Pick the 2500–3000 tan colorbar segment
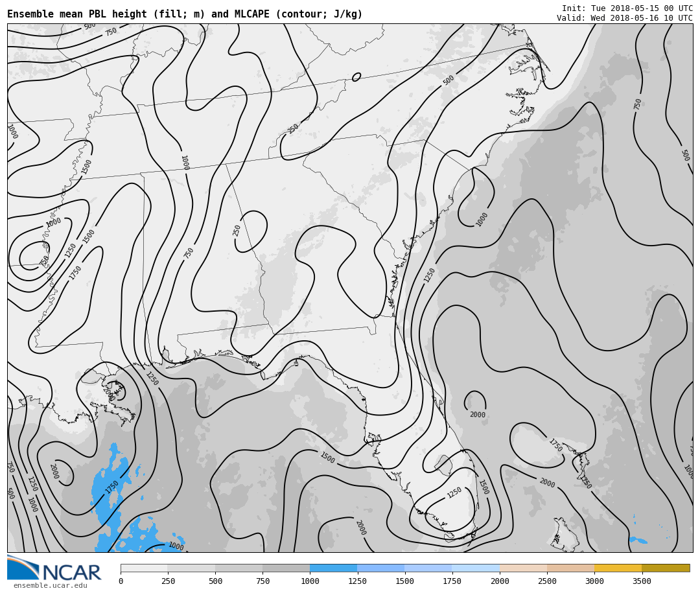Viewport: 700px width, 593px height. [570, 568]
